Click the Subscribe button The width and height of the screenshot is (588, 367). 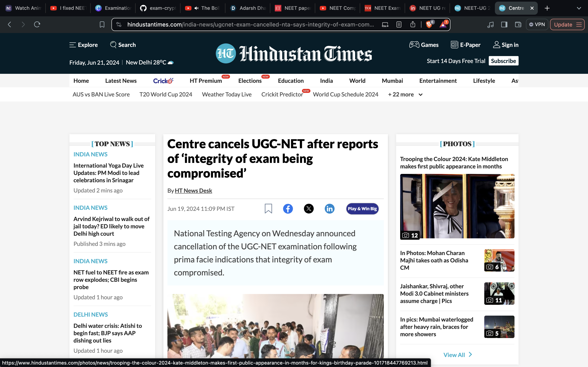point(503,61)
